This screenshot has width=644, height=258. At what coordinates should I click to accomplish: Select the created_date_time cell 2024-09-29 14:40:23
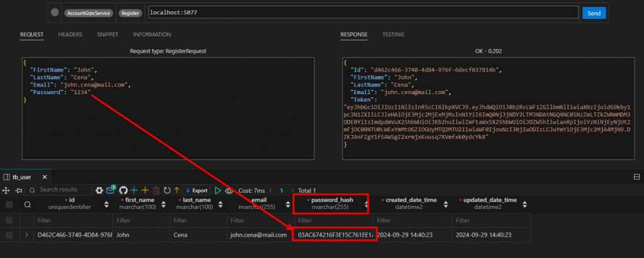[x=413, y=235]
